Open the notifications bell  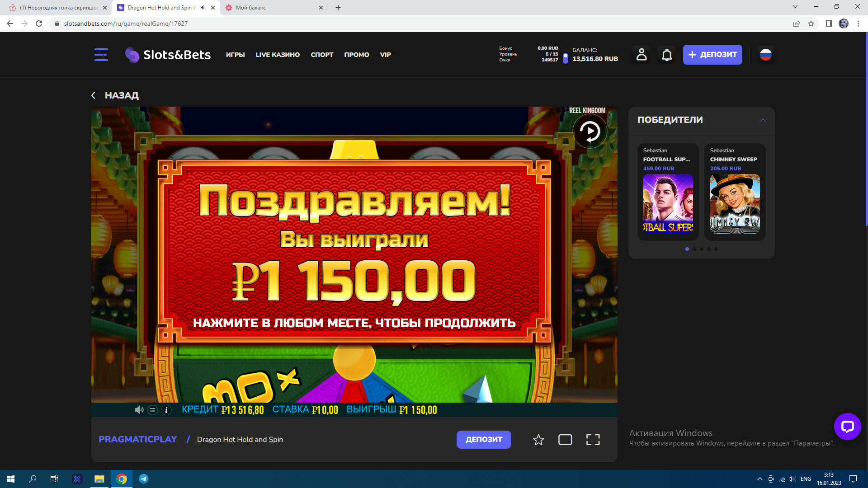(667, 55)
